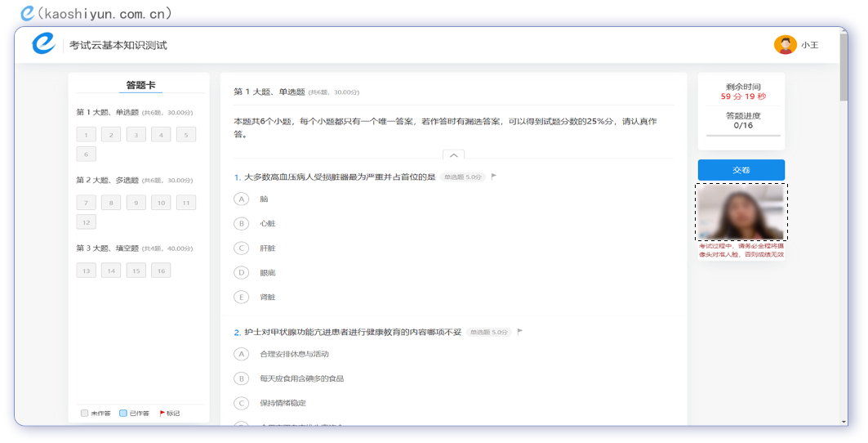Click the webcam monitoring preview
This screenshot has width=868, height=443.
click(x=741, y=212)
